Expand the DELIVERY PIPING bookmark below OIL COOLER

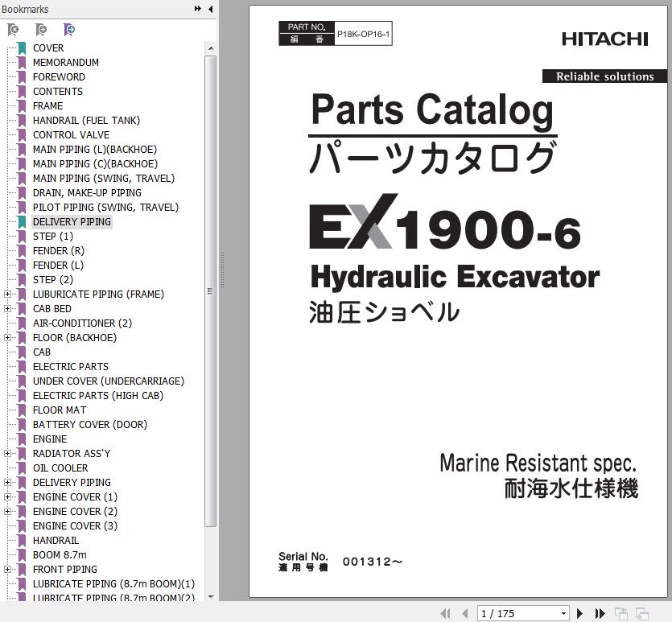tap(7, 483)
